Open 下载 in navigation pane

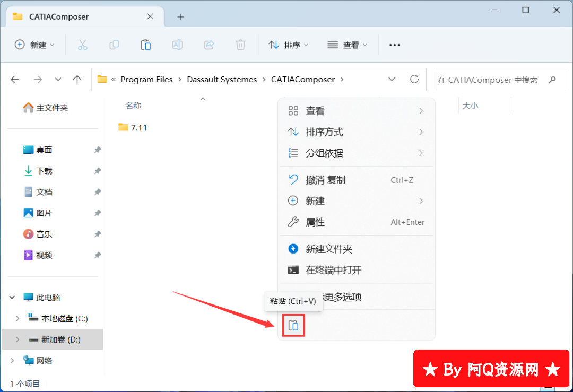click(x=38, y=171)
